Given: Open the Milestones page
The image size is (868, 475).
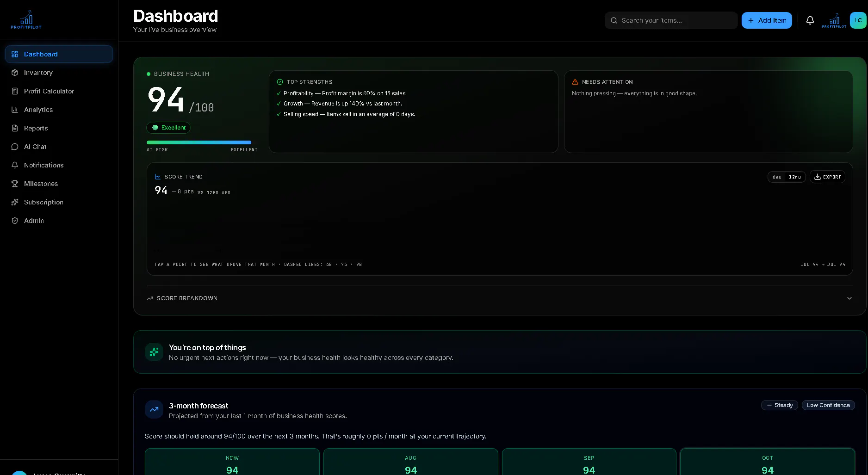Looking at the screenshot, I should [59, 184].
